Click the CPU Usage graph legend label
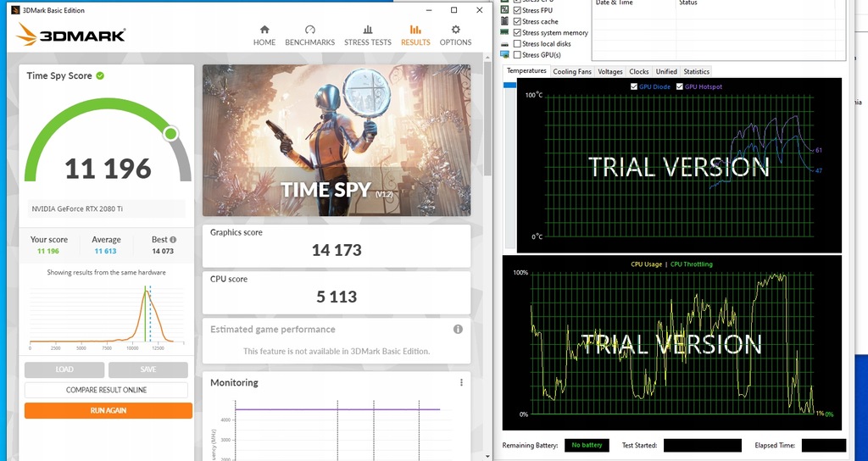868x461 pixels. 647,264
